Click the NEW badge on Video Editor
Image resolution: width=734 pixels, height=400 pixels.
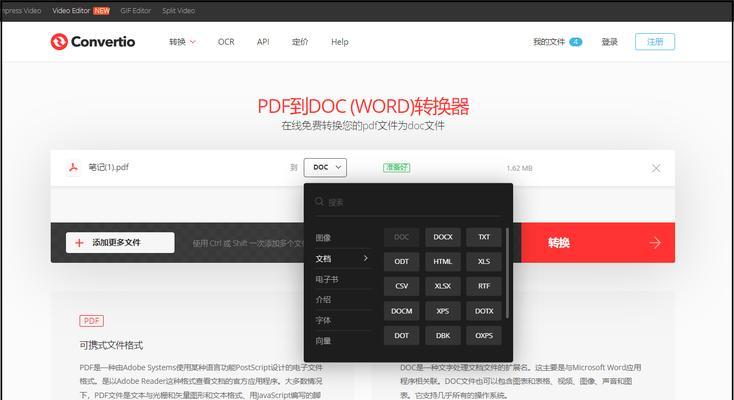tap(102, 11)
